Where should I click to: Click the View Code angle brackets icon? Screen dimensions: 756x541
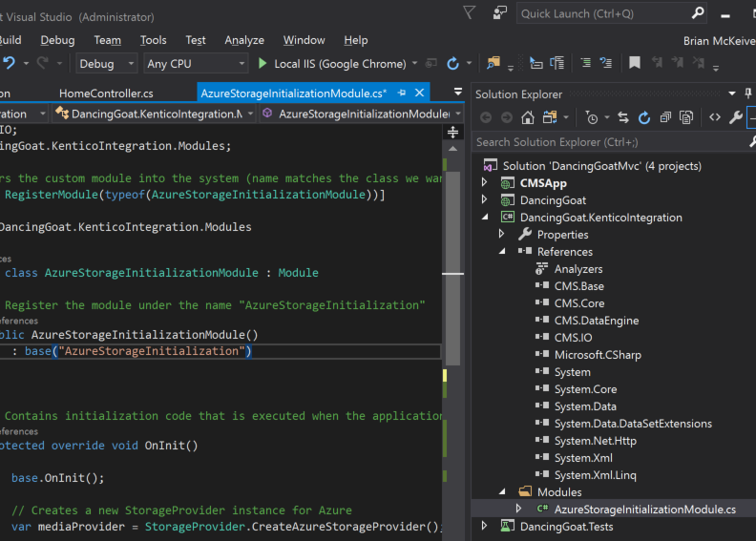(x=715, y=117)
